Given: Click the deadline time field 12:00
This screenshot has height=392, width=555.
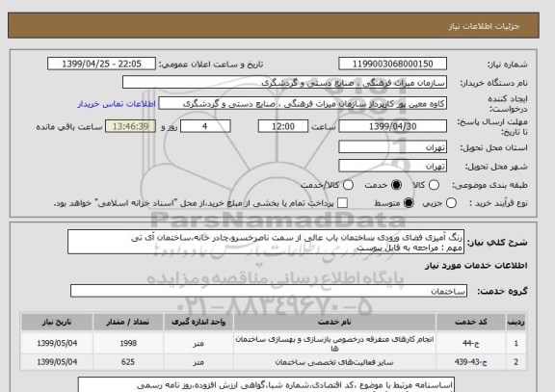Looking at the screenshot, I should (x=283, y=126).
